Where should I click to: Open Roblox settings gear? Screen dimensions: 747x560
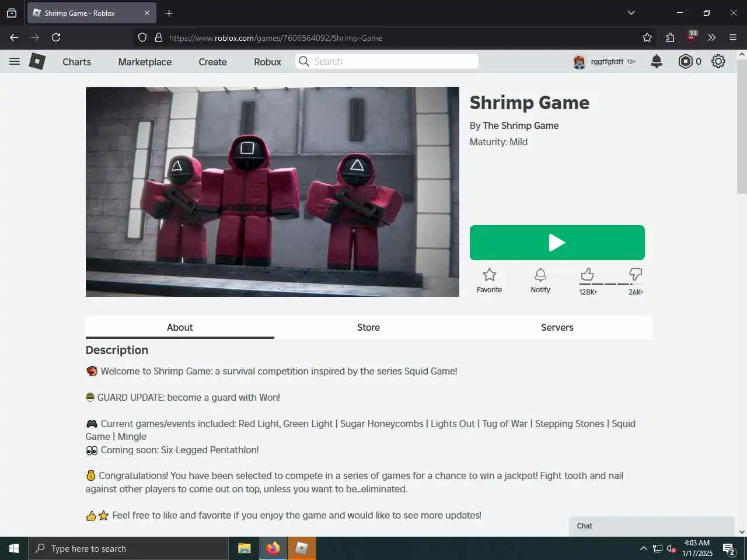718,61
